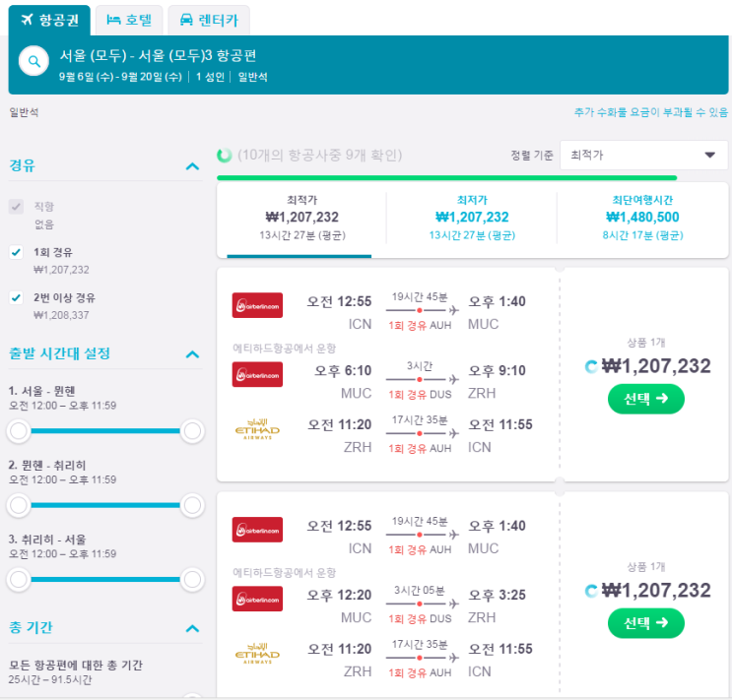Uncheck the 2번 이상 경유 checkbox

click(x=16, y=297)
